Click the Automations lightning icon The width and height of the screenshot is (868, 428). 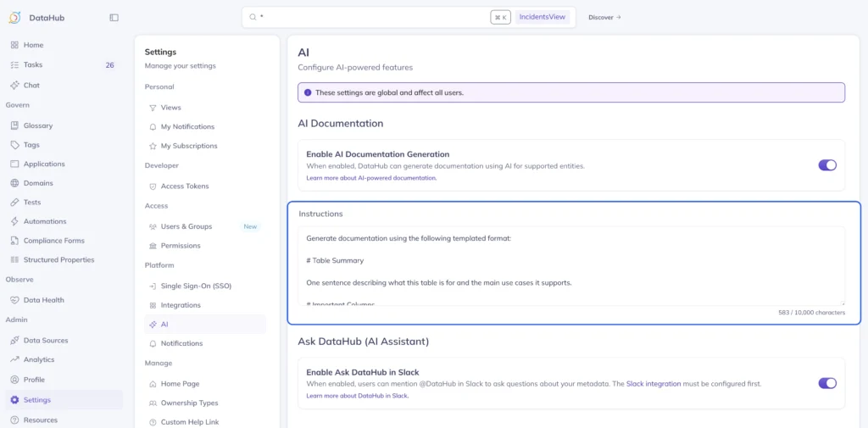(15, 221)
